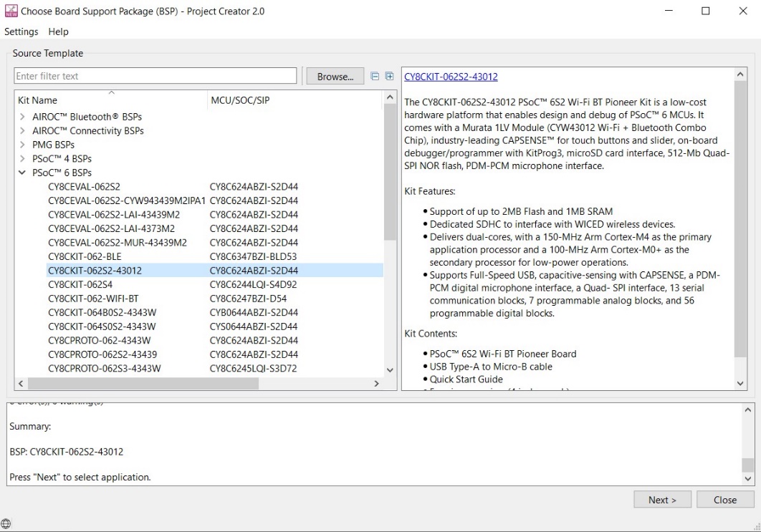Select CY8CPROTO-062S3-4343W kit
This screenshot has height=532, width=761.
click(x=215, y=369)
